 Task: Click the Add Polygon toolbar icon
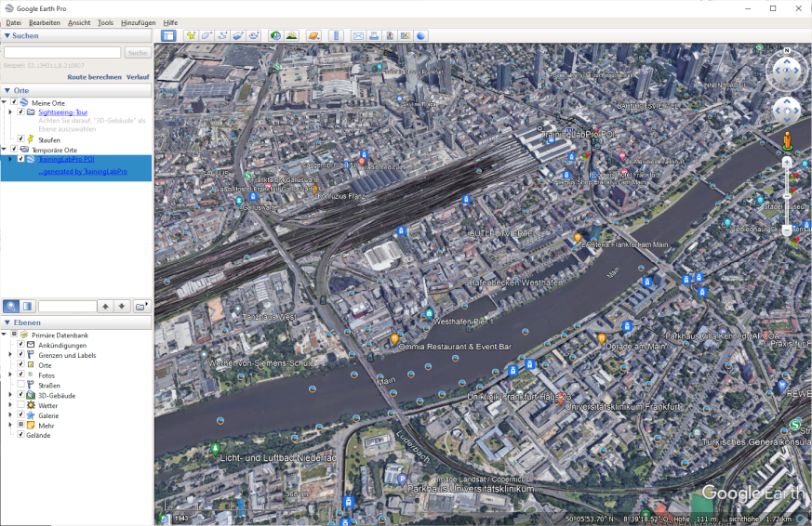206,35
